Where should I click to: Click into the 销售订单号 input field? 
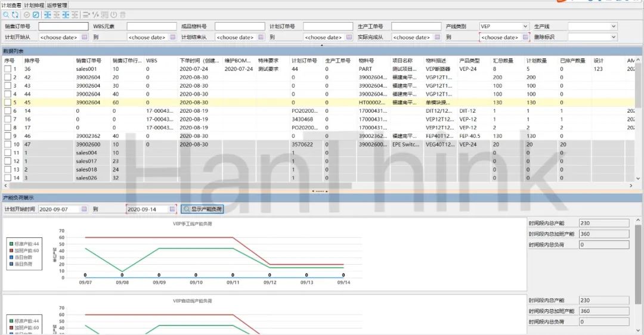point(63,26)
